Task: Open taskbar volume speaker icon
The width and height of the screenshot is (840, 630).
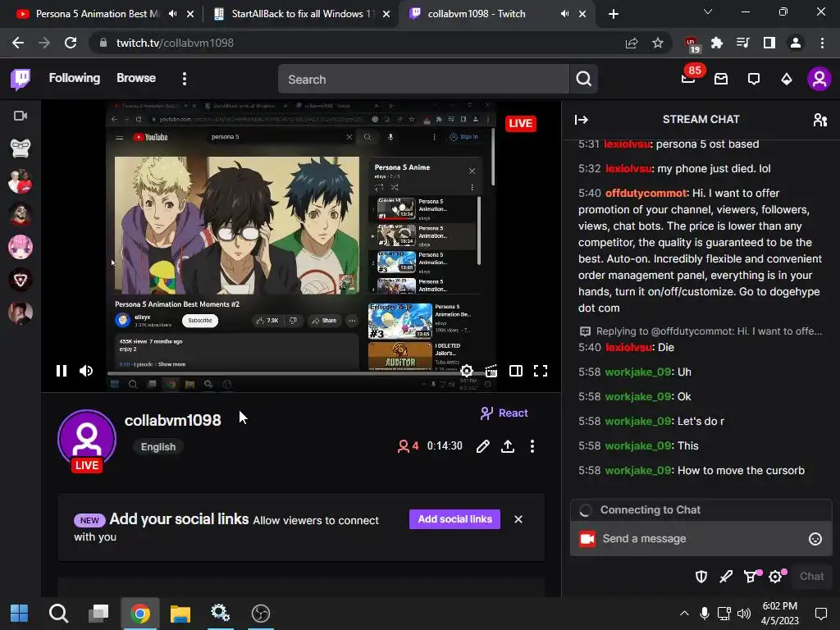Action: coord(744,614)
